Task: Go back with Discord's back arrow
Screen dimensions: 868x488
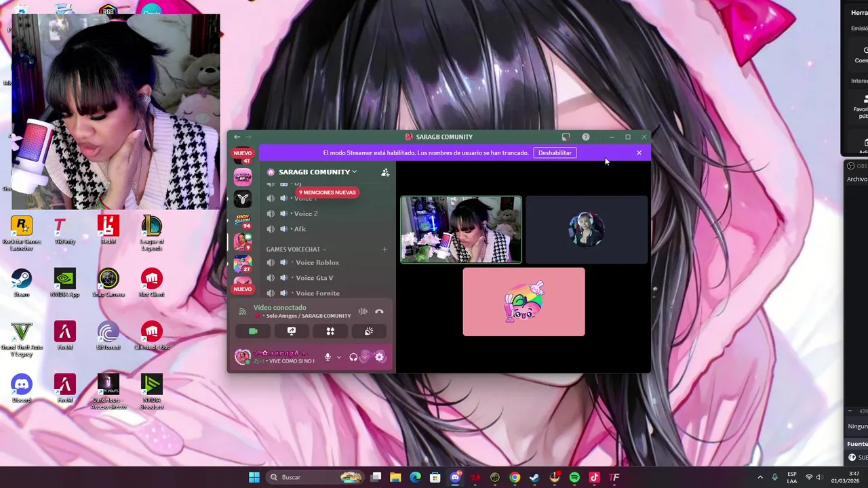Action: click(x=237, y=137)
